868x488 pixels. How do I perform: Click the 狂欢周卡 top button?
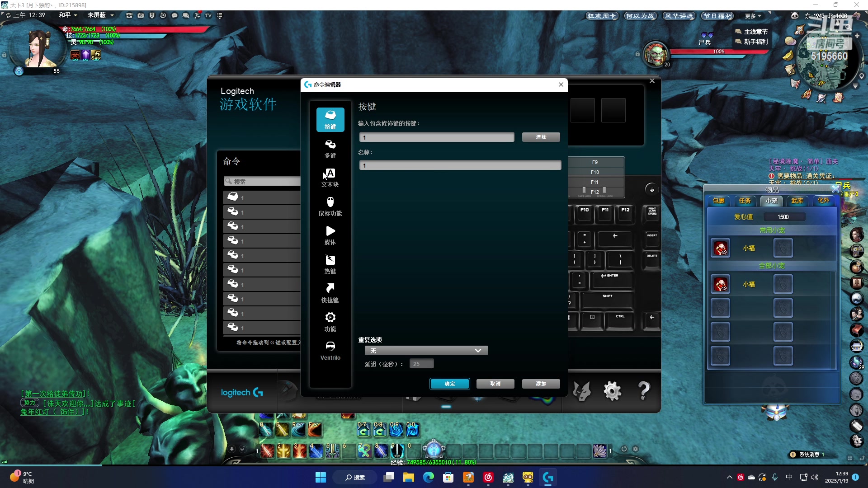click(x=602, y=16)
